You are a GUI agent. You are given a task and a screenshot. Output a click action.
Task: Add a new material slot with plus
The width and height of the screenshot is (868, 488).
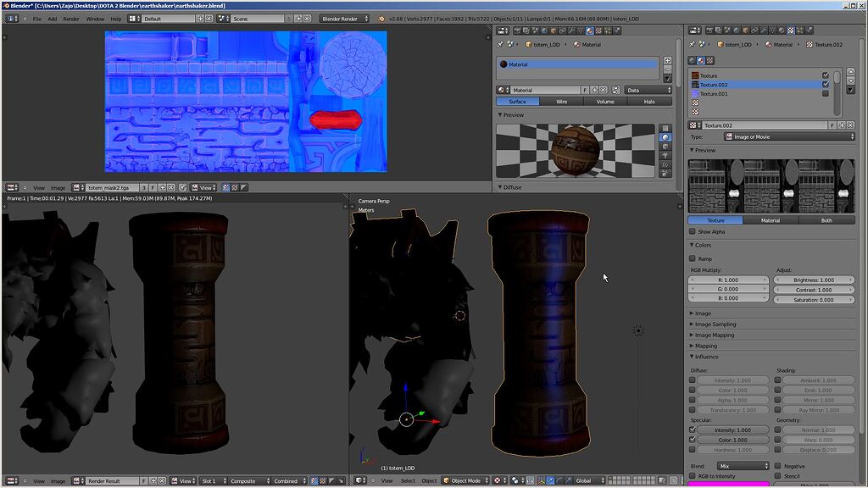(667, 60)
